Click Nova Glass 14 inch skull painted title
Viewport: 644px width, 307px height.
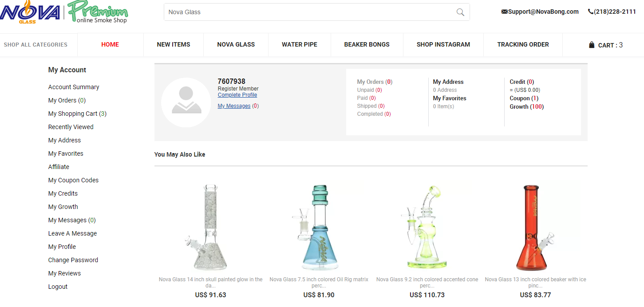[x=210, y=283]
